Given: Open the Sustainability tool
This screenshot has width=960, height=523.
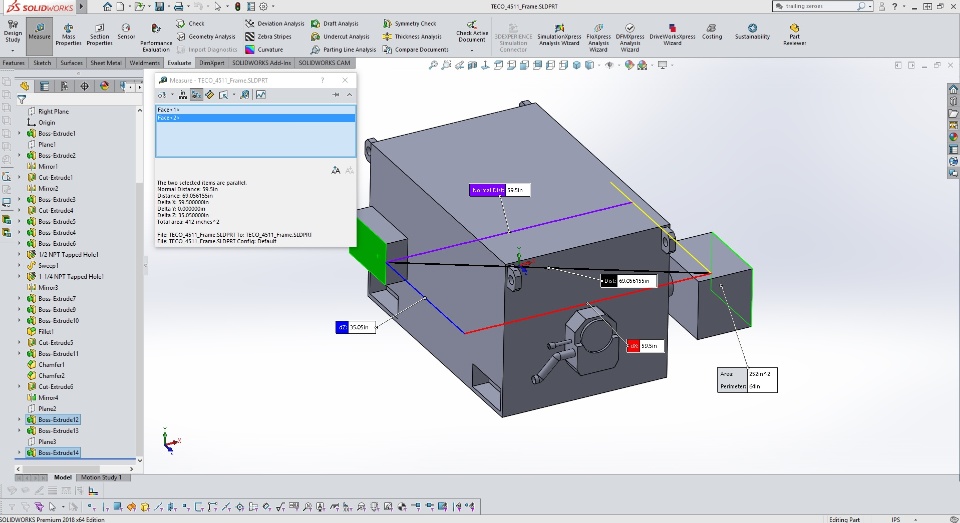Looking at the screenshot, I should [752, 32].
